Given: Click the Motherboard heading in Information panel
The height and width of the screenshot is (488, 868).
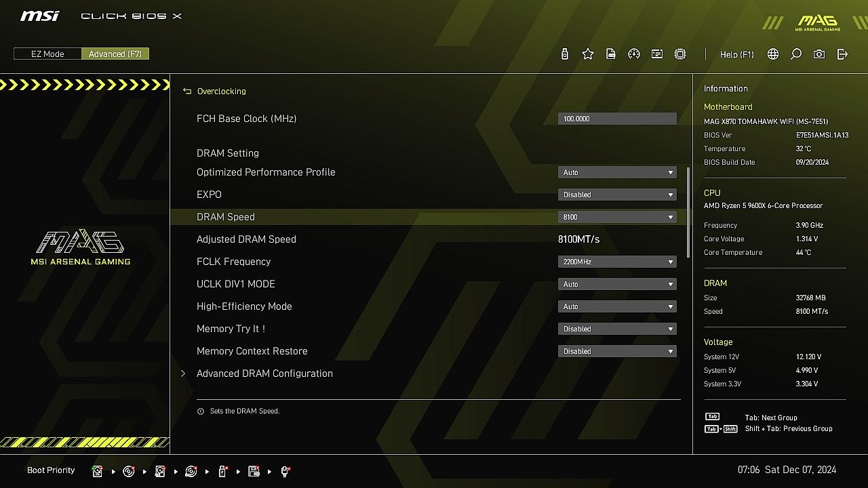Looking at the screenshot, I should click(728, 107).
